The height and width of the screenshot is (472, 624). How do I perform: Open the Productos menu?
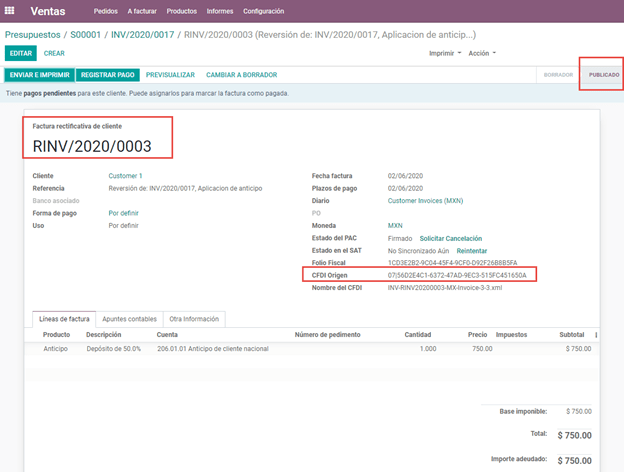[x=181, y=11]
